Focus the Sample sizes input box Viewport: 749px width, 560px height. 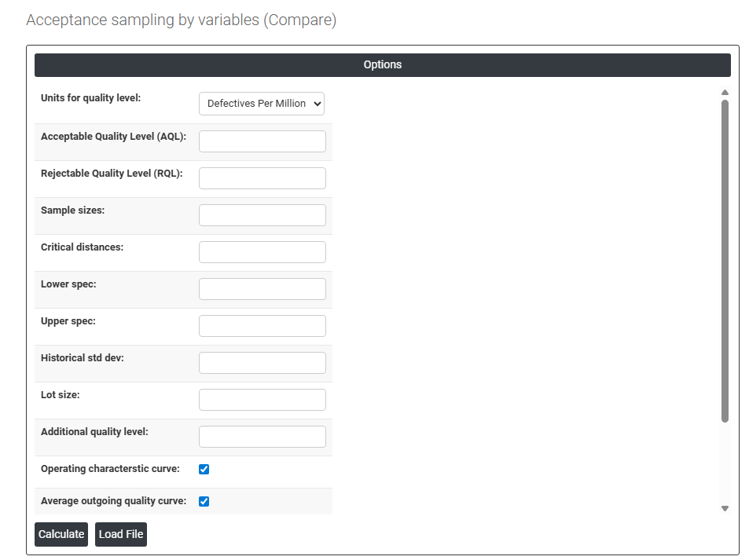[262, 215]
